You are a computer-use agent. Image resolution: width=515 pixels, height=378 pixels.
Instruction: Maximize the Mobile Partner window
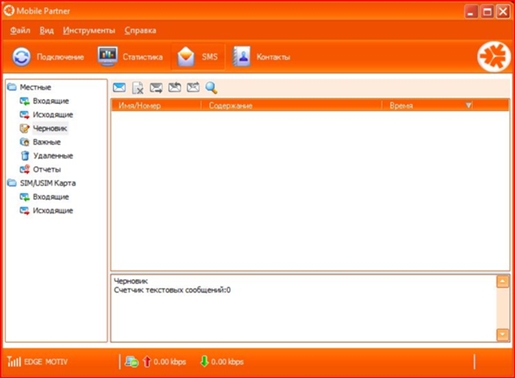[487, 12]
